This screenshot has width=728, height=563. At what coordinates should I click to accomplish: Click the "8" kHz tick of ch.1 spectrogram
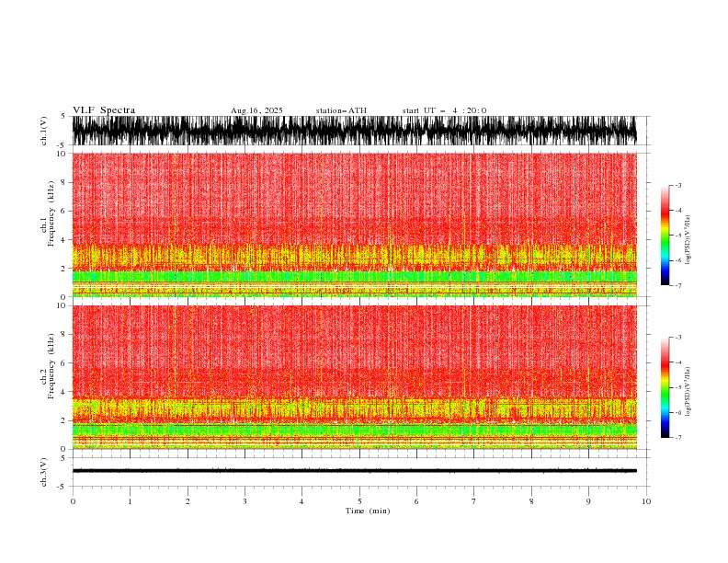point(63,182)
